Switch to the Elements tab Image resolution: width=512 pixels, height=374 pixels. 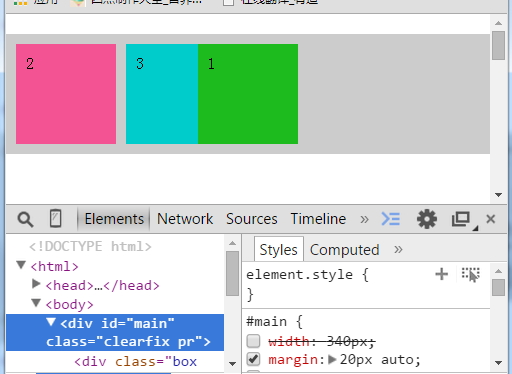click(x=114, y=219)
